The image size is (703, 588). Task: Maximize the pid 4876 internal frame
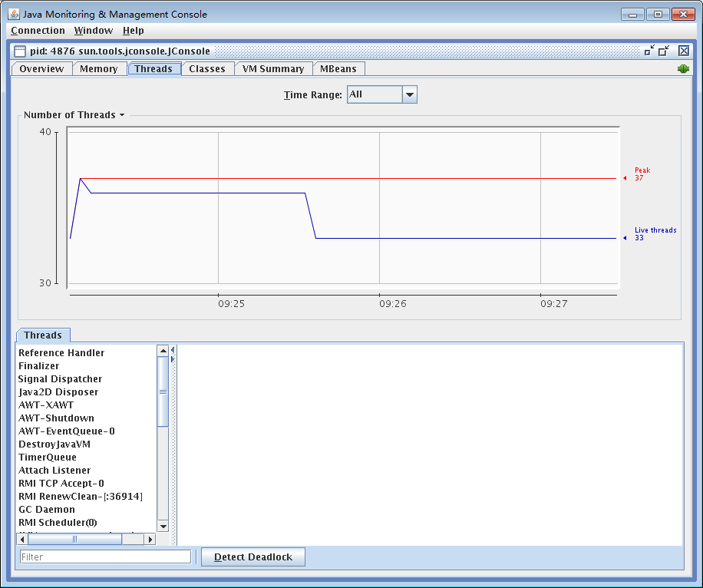tap(664, 51)
